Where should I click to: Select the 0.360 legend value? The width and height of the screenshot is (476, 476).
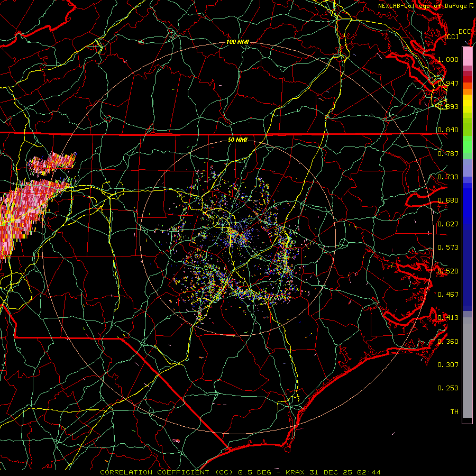point(448,342)
